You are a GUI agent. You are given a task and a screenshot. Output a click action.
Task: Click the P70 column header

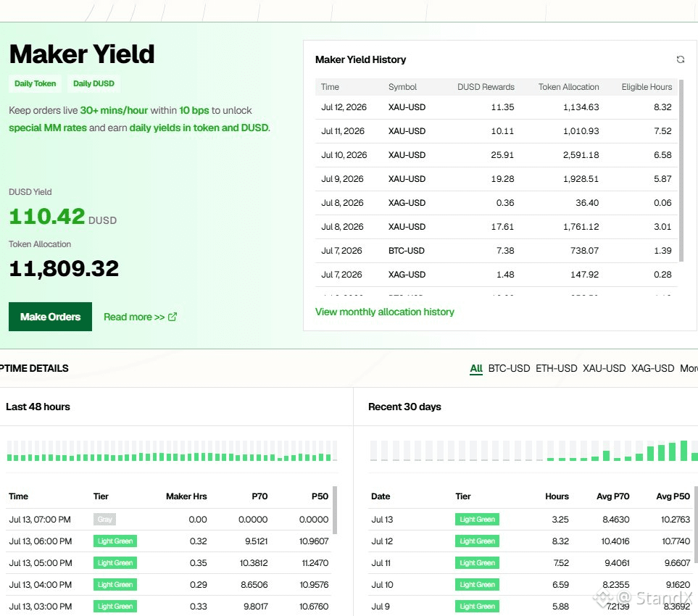coord(259,496)
